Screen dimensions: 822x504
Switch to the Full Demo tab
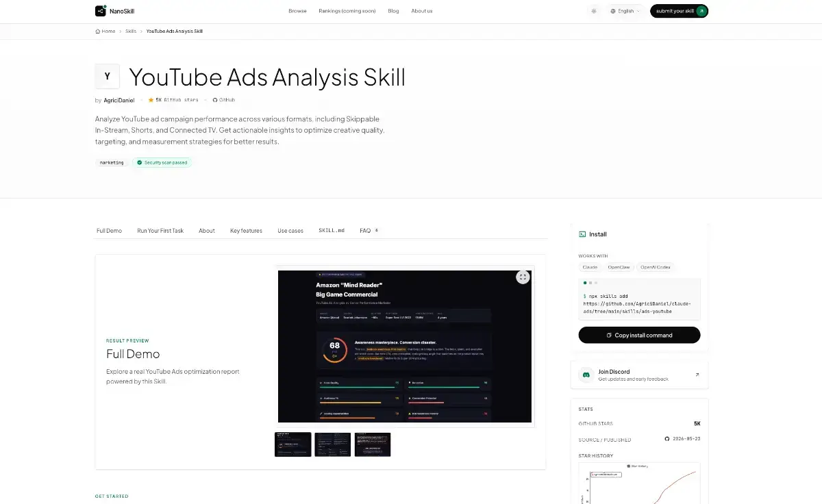tap(109, 231)
